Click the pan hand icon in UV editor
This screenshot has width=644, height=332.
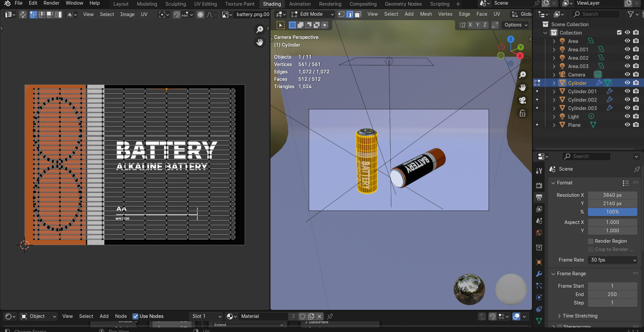tap(260, 42)
